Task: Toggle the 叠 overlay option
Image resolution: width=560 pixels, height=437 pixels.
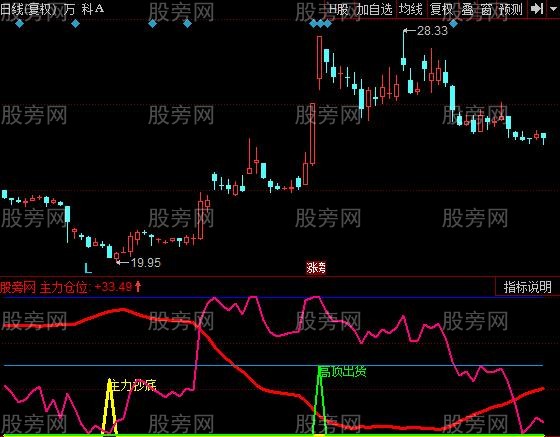Action: [x=467, y=9]
